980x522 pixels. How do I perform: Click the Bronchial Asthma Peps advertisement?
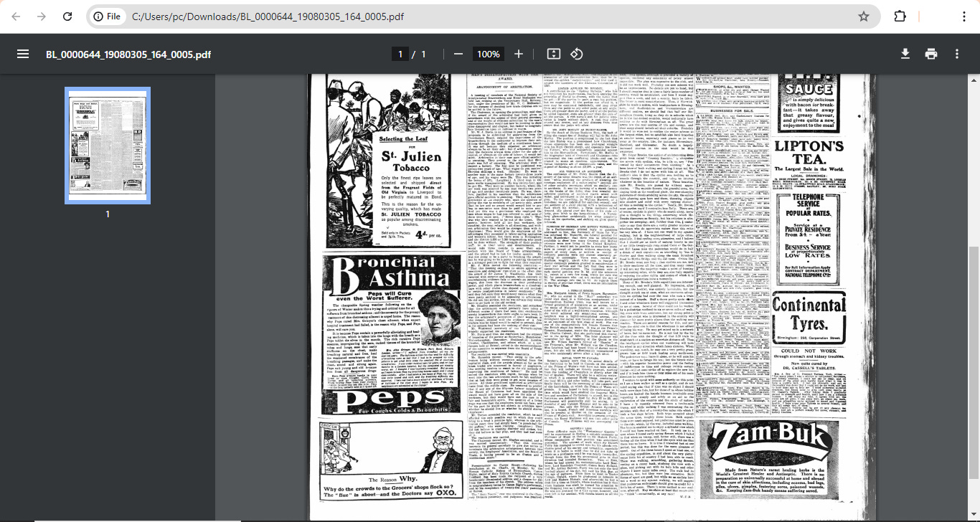pyautogui.click(x=390, y=335)
